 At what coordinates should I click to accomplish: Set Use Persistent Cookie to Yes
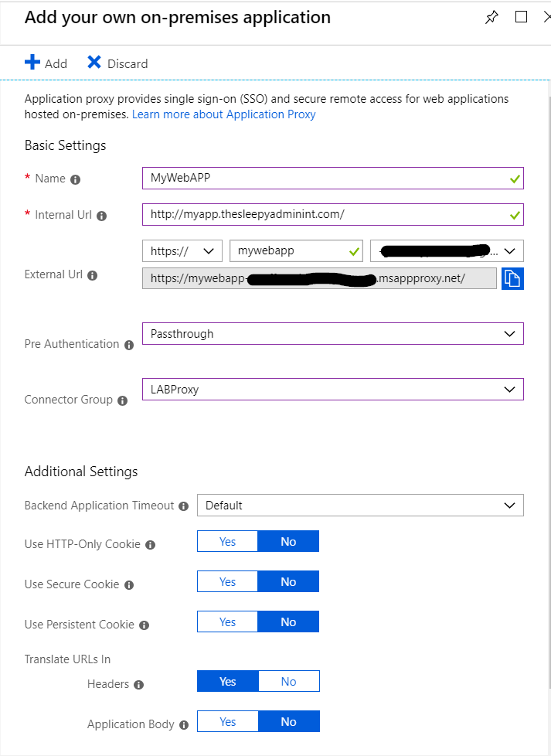tap(227, 621)
